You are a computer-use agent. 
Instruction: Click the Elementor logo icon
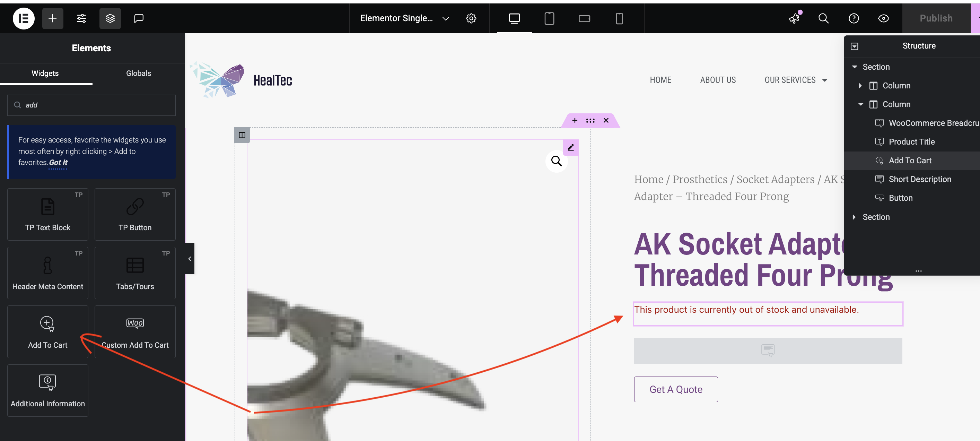24,18
